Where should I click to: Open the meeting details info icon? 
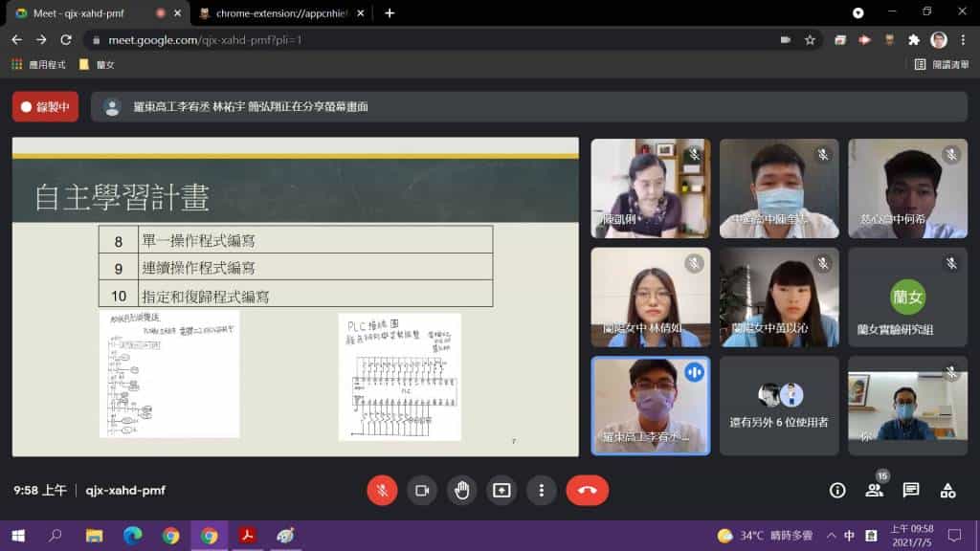pyautogui.click(x=837, y=491)
